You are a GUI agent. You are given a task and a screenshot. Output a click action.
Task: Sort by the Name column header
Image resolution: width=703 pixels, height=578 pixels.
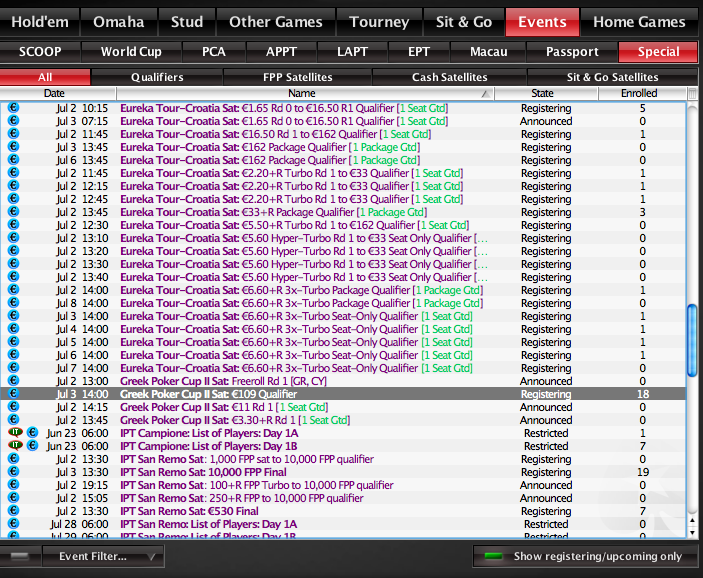click(x=305, y=93)
